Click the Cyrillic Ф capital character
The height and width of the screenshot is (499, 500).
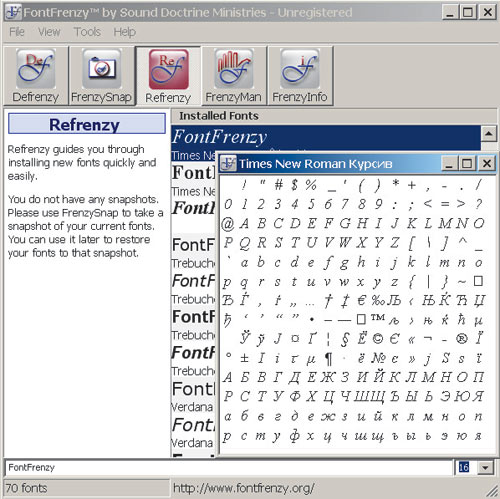[x=295, y=396]
